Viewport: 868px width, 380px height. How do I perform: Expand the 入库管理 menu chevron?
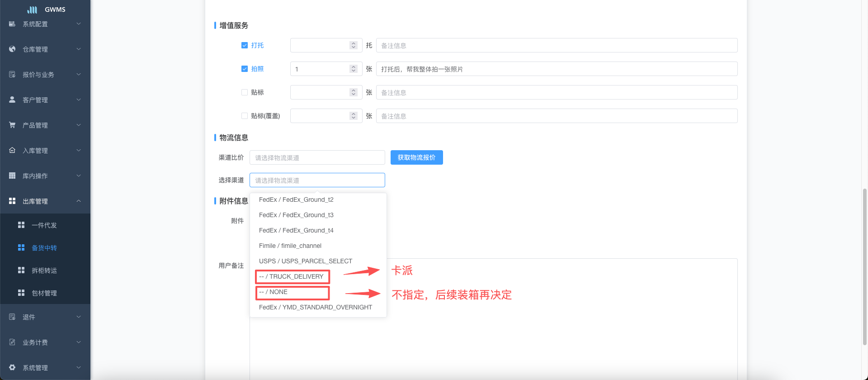(x=79, y=150)
